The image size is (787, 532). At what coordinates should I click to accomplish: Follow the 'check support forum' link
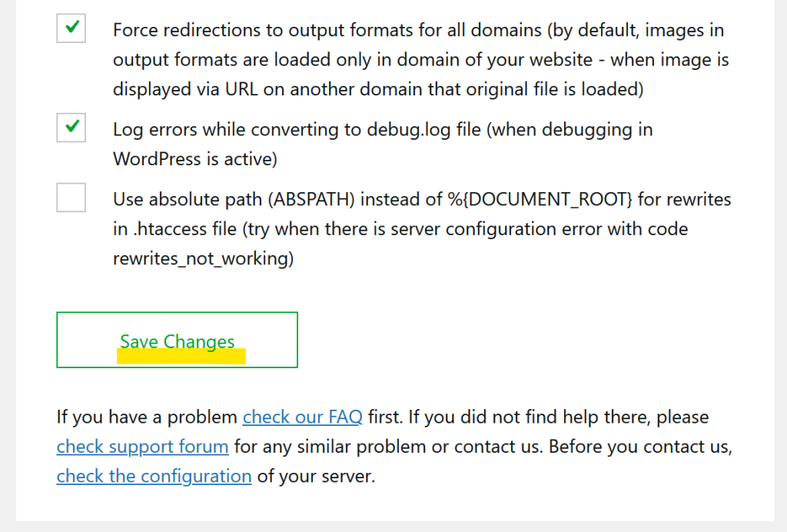point(142,447)
